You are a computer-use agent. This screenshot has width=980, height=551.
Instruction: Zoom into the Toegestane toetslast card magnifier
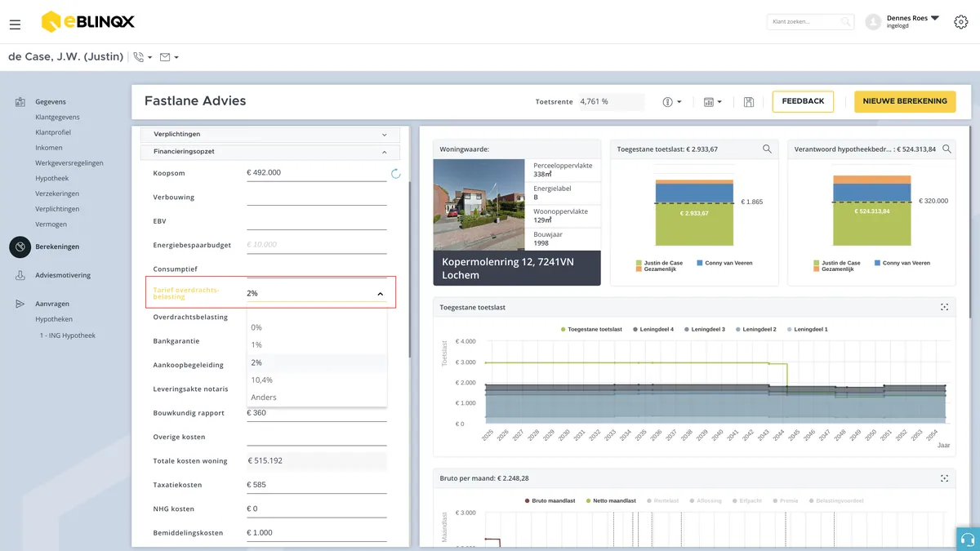click(767, 149)
